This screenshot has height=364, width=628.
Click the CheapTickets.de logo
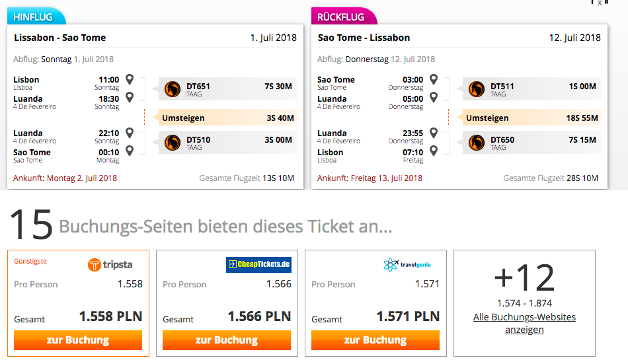tap(258, 265)
